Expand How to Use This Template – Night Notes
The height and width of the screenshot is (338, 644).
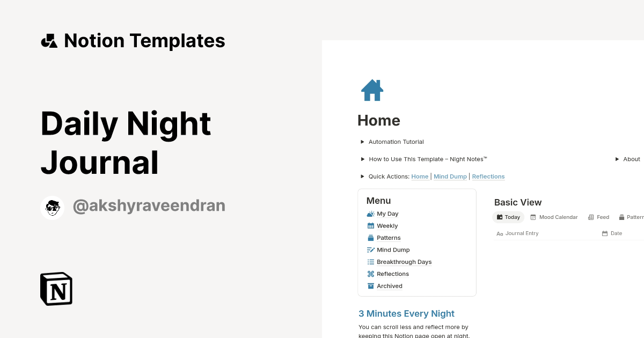click(x=363, y=159)
